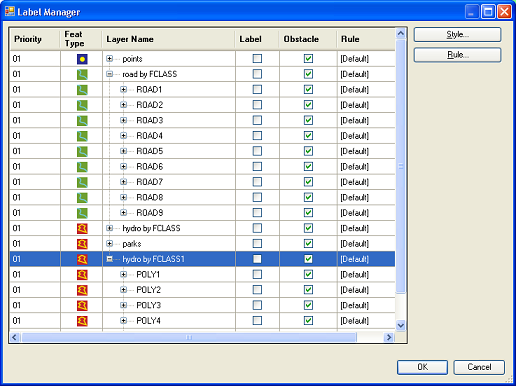Click the priority 01 cell for parks
The width and height of the screenshot is (516, 386).
tap(35, 244)
